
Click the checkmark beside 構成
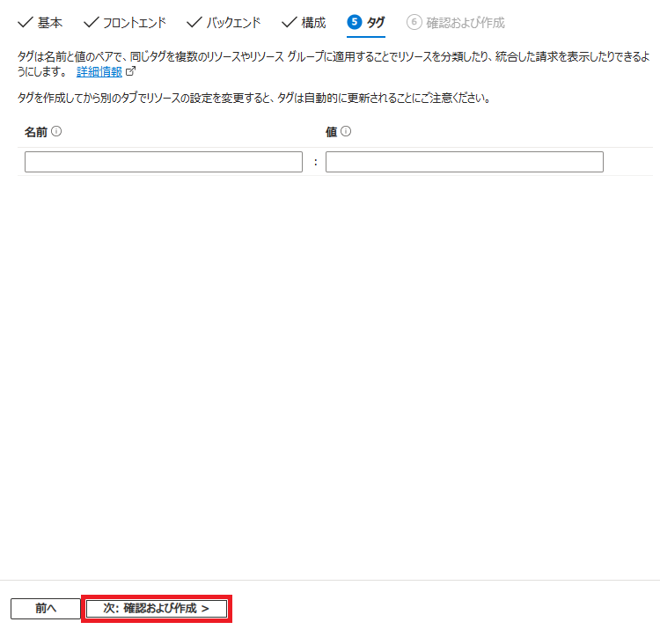coord(290,22)
